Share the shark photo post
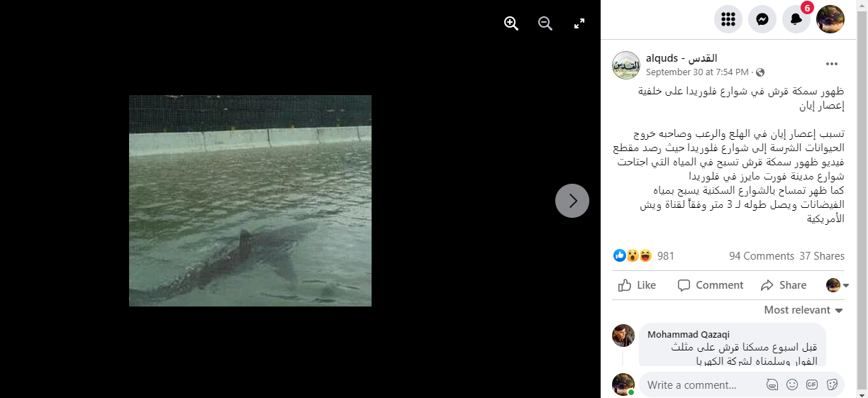 tap(784, 285)
